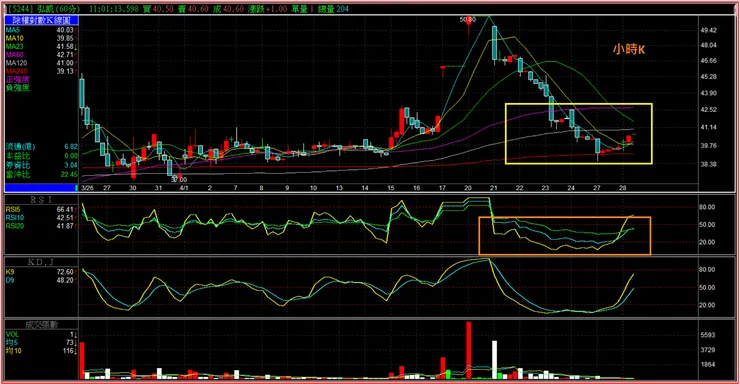Click the 本益比 row label
Viewport: 740px width, 384px height.
pyautogui.click(x=17, y=156)
